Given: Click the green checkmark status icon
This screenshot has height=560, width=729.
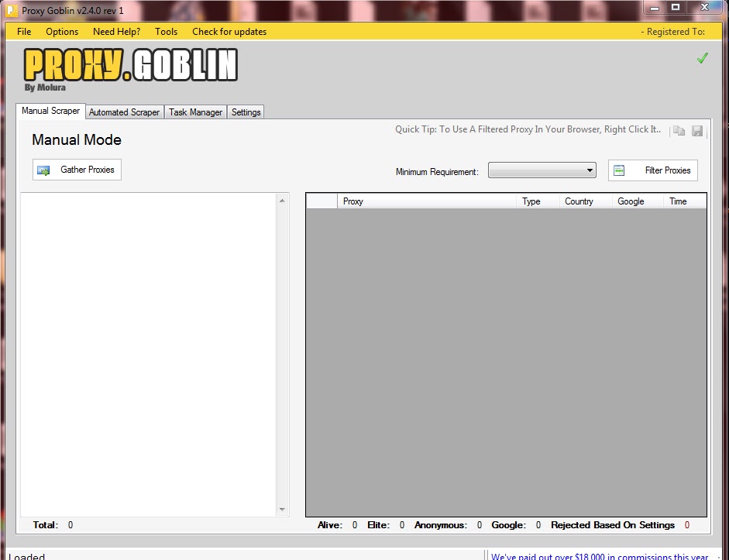Looking at the screenshot, I should [x=702, y=58].
